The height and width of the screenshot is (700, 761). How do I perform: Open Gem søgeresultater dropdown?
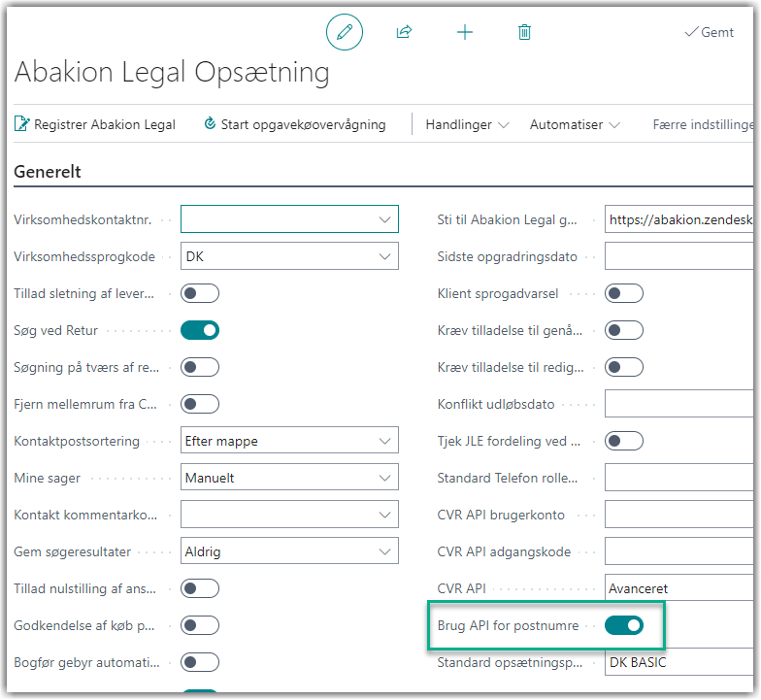coord(384,551)
